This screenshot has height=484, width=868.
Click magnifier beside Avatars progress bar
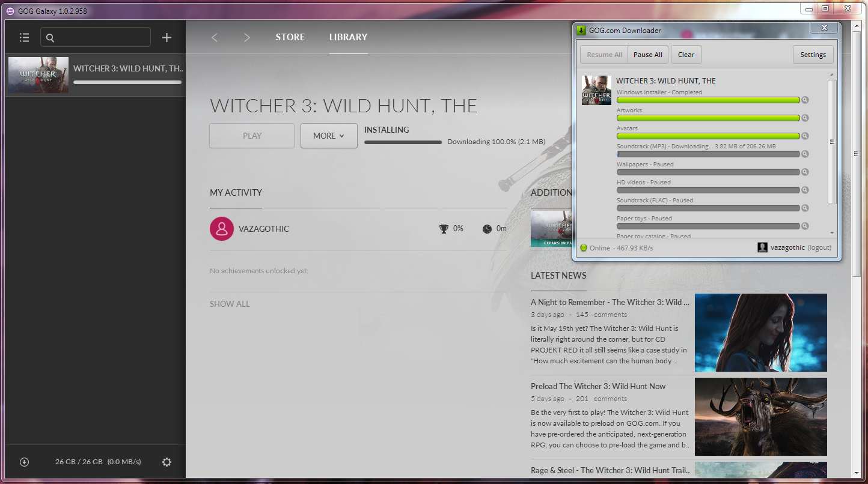click(x=805, y=136)
